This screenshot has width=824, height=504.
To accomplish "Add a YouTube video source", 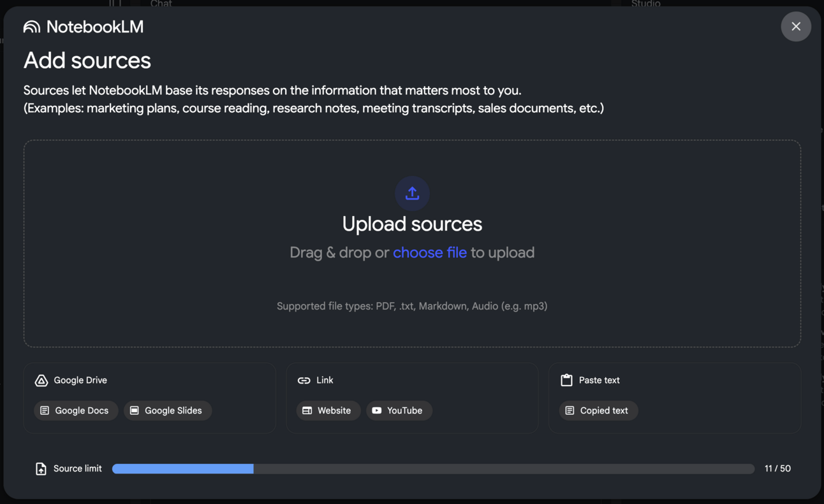I will coord(399,410).
